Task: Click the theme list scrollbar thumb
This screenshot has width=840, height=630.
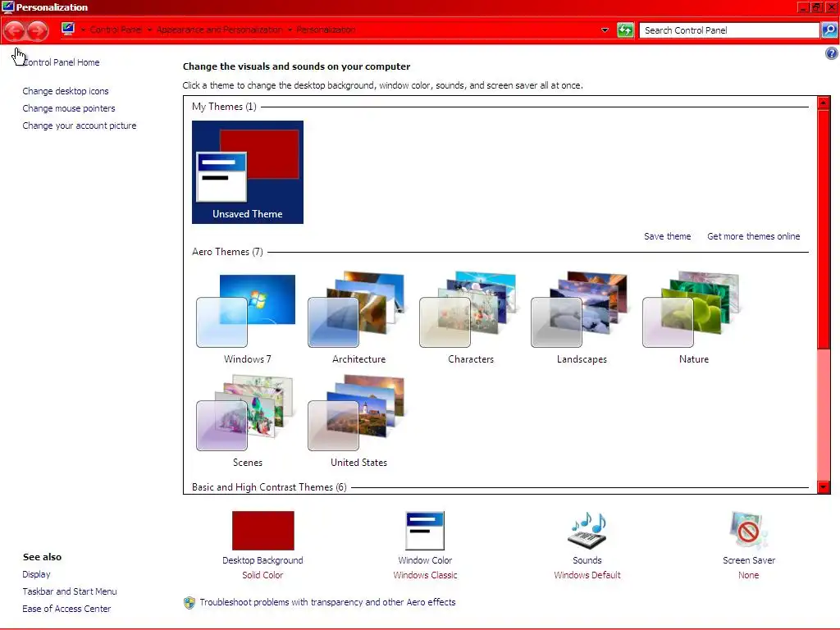Action: coord(824,230)
